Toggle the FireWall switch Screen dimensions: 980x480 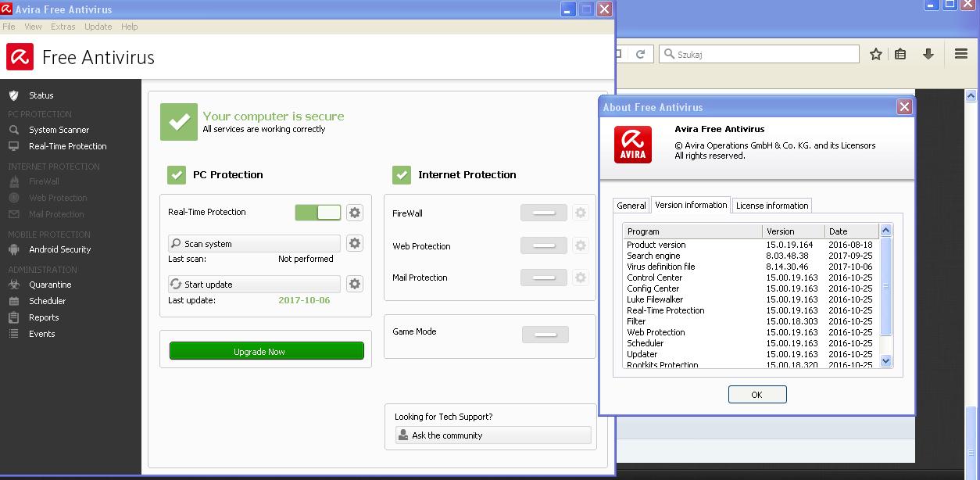coord(544,213)
